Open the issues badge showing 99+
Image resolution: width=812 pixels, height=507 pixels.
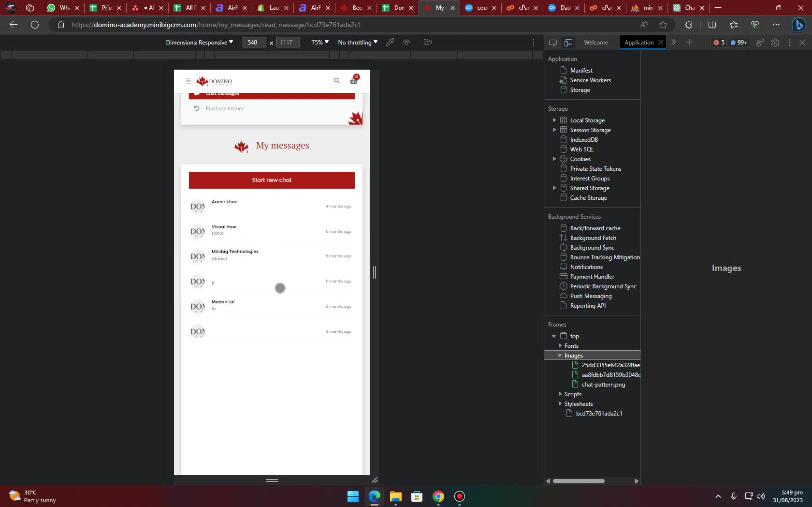739,43
